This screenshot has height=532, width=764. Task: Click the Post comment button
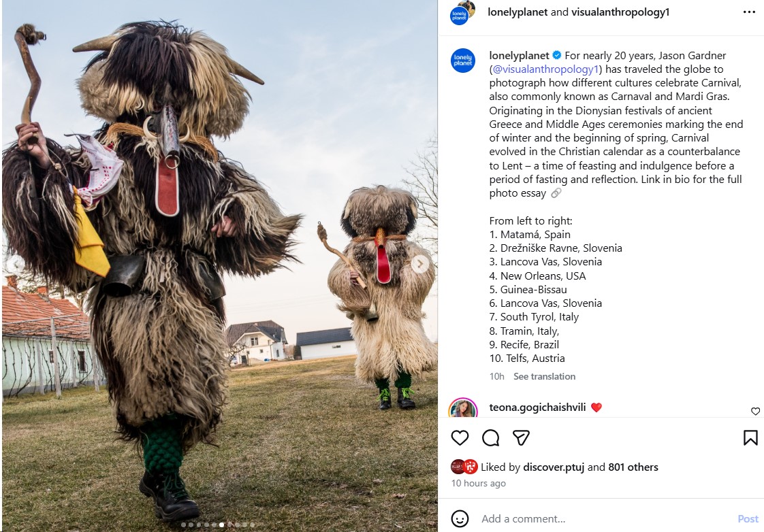pos(748,519)
